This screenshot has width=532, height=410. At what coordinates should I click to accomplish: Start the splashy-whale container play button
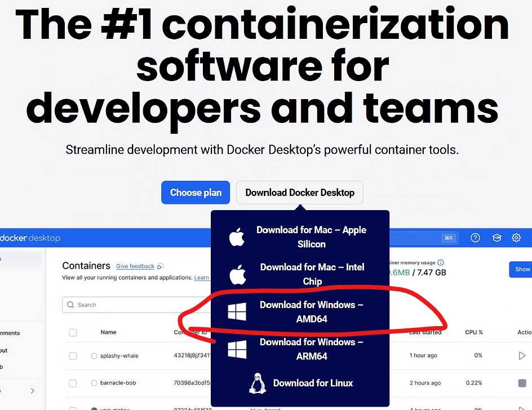click(x=522, y=355)
